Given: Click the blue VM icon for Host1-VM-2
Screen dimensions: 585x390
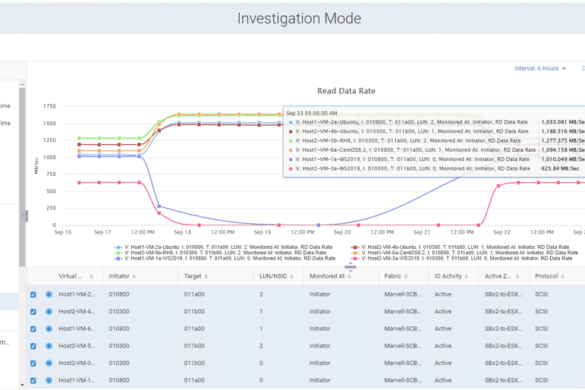Looking at the screenshot, I should point(49,294).
